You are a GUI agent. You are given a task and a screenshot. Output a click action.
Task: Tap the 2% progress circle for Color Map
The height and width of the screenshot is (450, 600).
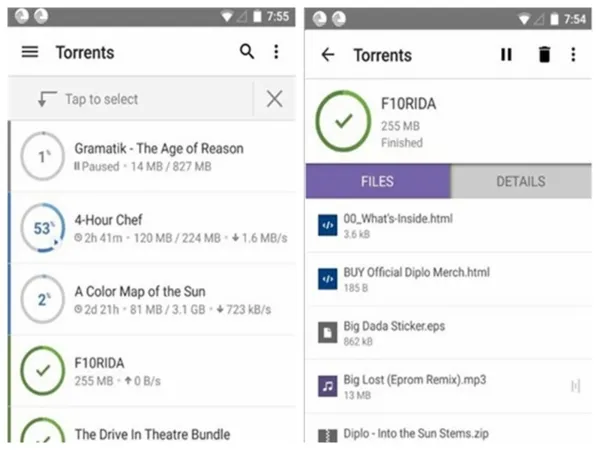[x=43, y=299]
